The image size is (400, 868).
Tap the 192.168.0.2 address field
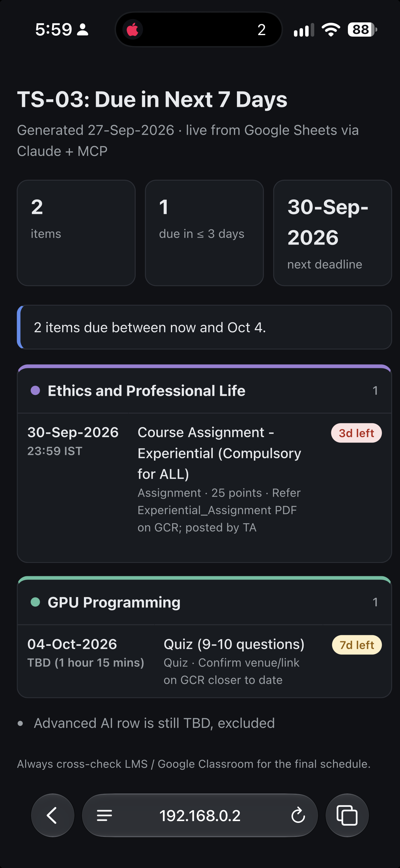[x=200, y=815]
